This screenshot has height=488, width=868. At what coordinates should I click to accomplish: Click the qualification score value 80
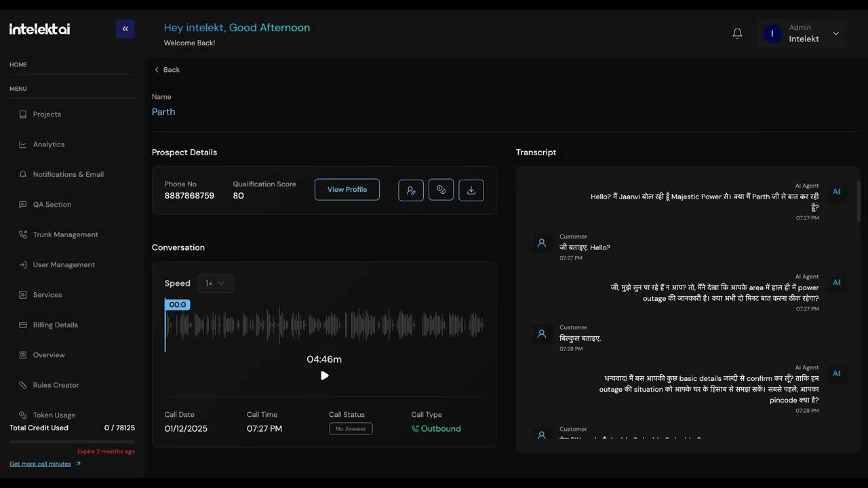point(238,196)
